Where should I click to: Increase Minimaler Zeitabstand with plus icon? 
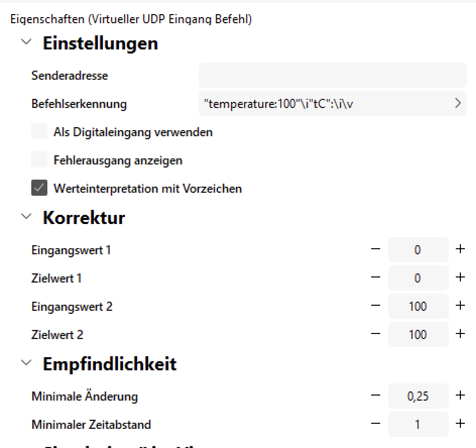coord(460,423)
